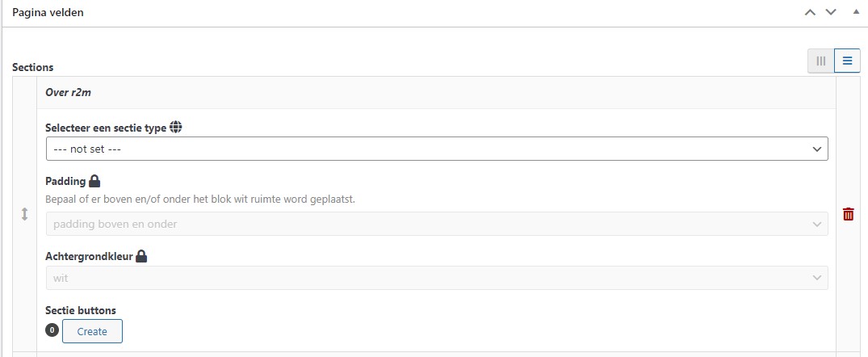Click the Over r2m section header
Viewport: 868px width, 357px height.
[436, 92]
